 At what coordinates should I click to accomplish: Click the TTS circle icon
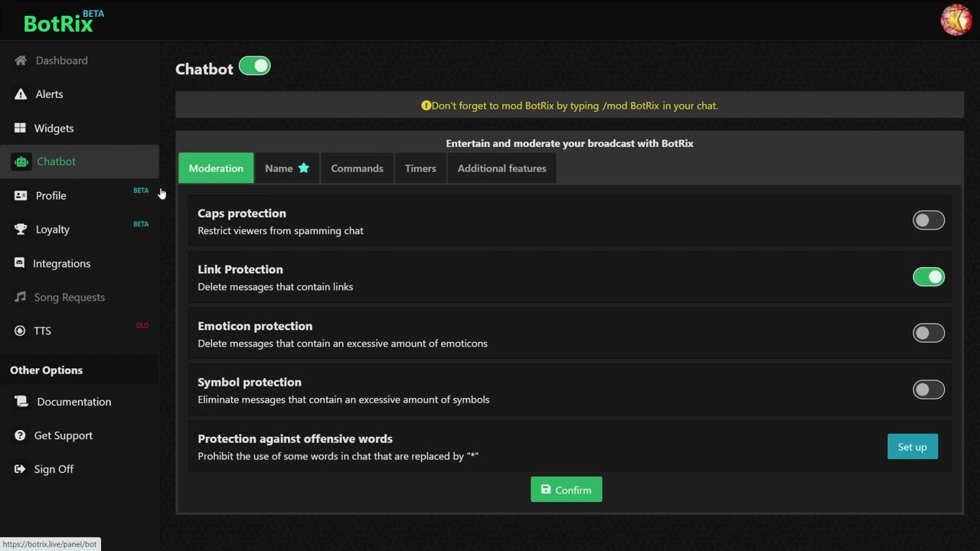[20, 331]
